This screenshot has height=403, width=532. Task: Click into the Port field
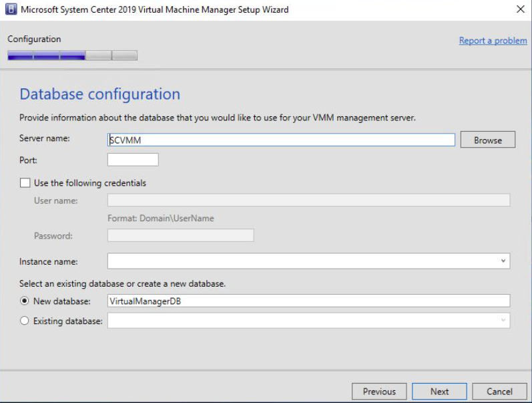[x=133, y=160]
